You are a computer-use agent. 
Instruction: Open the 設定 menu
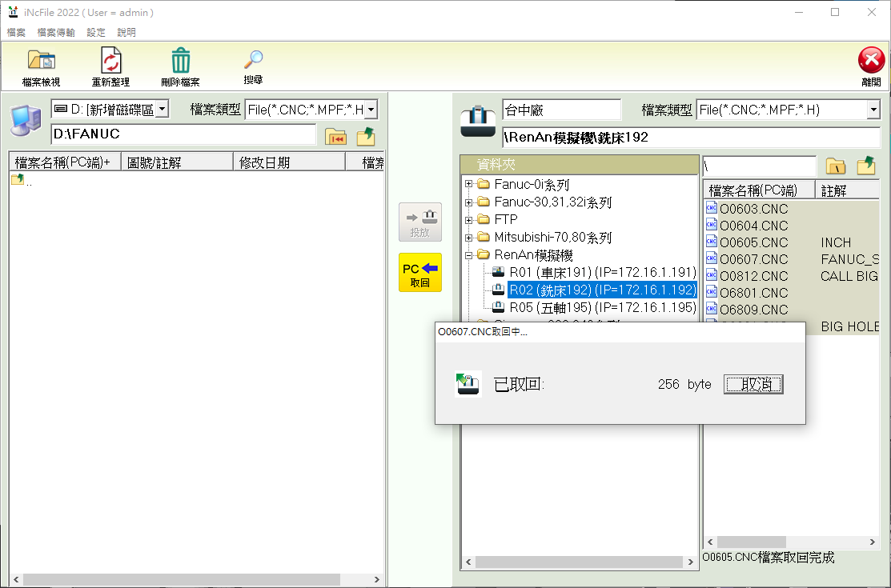tap(96, 32)
